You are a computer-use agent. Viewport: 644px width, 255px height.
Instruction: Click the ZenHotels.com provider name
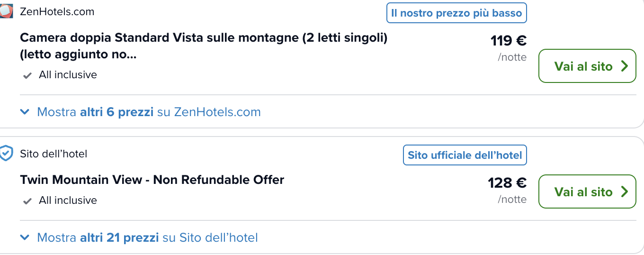(57, 12)
